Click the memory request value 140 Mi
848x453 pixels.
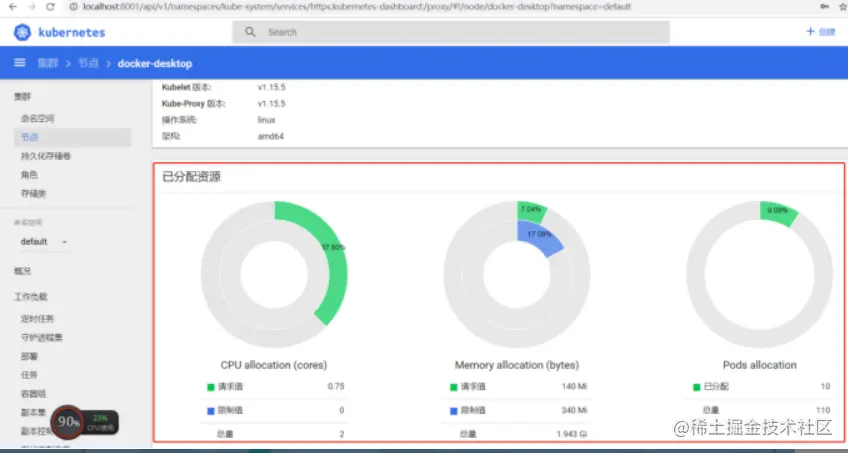[574, 387]
